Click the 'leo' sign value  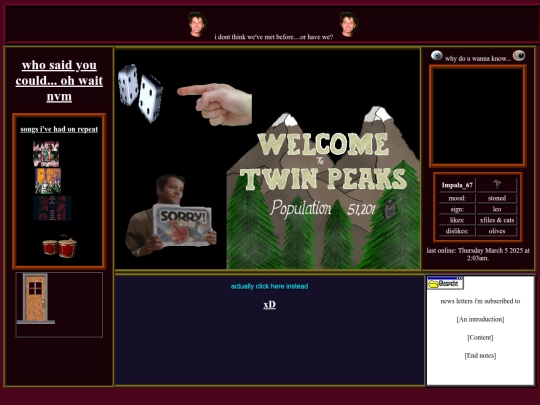click(497, 209)
